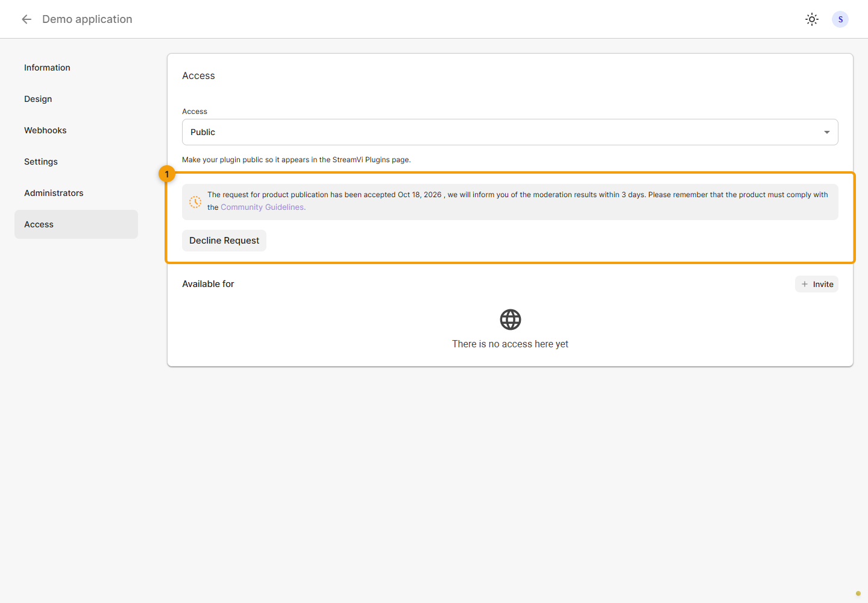Expand the Access dropdown arrow
868x603 pixels.
[826, 132]
